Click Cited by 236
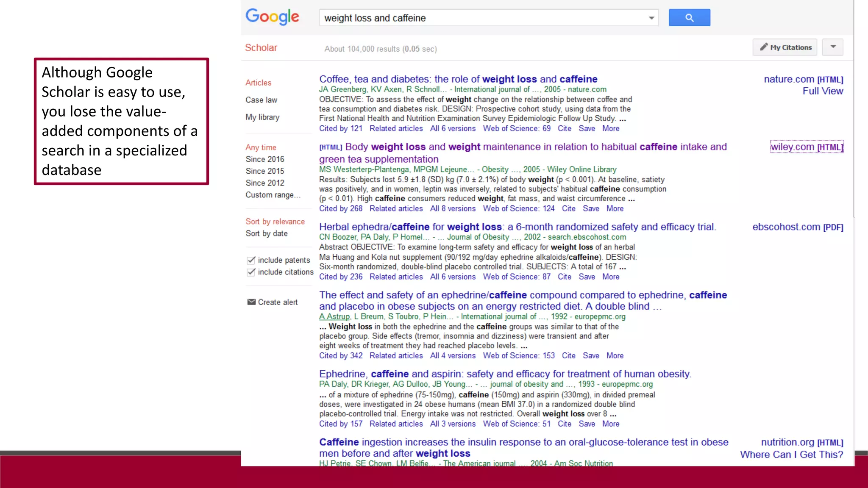Viewport: 868px width, 488px height. (341, 277)
